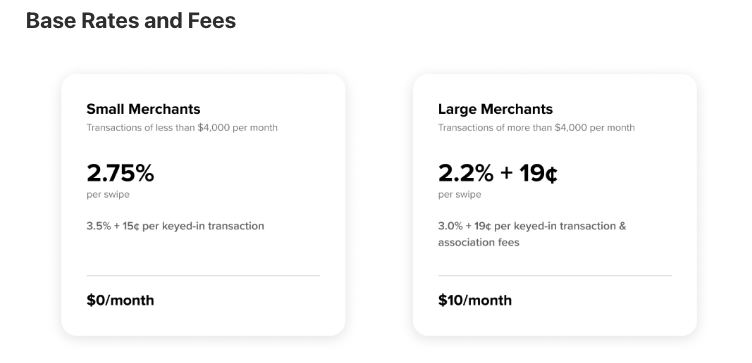
Task: Click the divider line in Small Merchants card
Action: (203, 276)
